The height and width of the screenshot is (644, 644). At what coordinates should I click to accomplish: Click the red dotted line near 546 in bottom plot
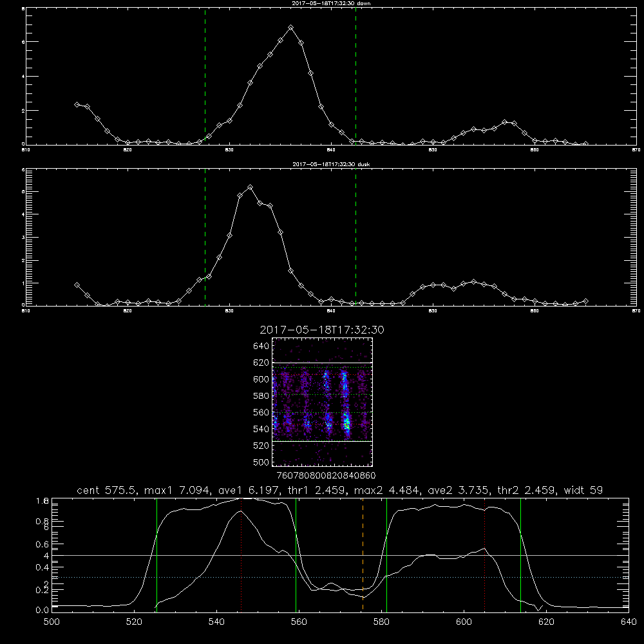pyautogui.click(x=241, y=554)
